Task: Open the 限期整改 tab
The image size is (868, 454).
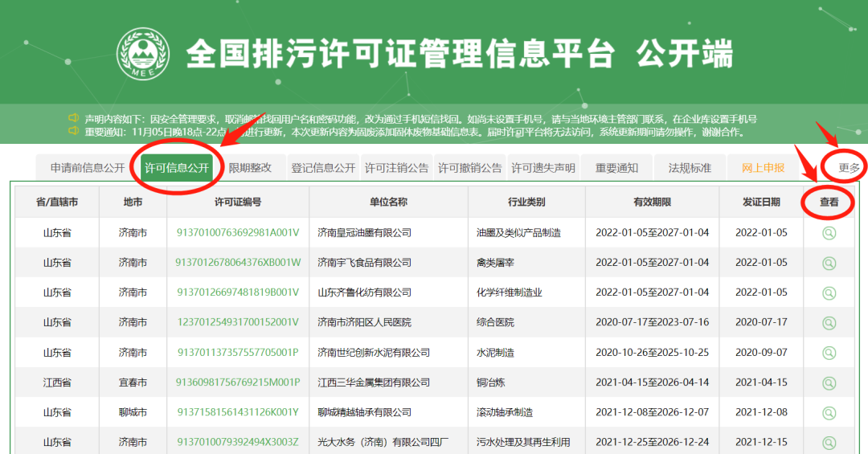Action: 250,168
